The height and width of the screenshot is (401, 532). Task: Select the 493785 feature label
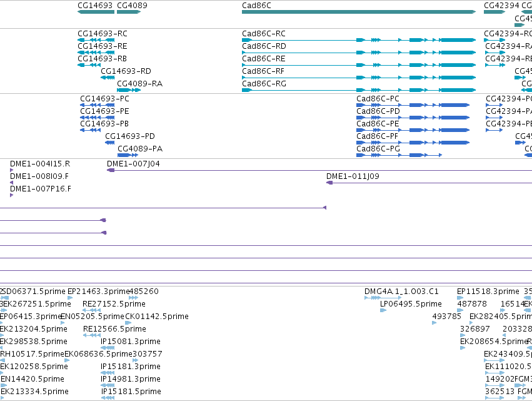pos(446,317)
